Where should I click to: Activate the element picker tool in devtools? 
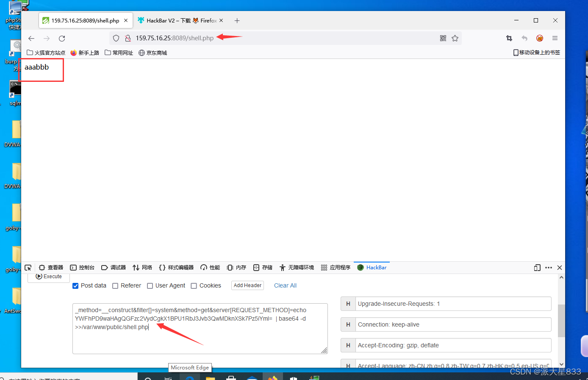click(28, 268)
